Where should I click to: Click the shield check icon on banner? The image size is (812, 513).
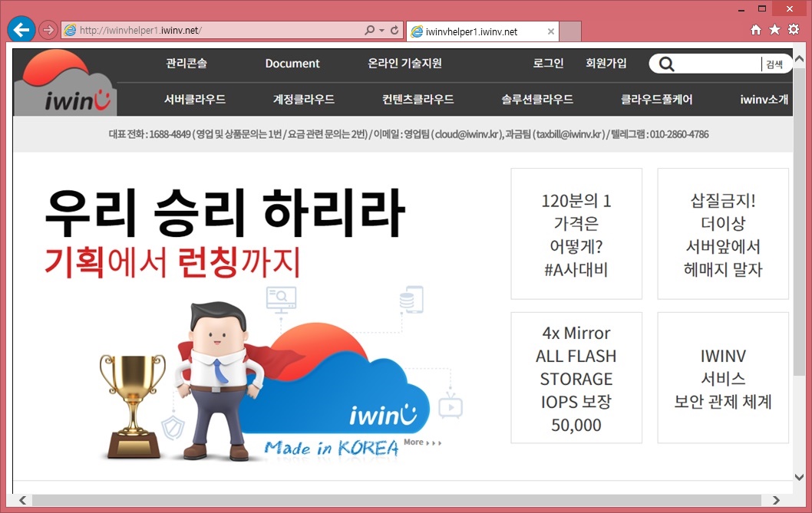coord(173,428)
